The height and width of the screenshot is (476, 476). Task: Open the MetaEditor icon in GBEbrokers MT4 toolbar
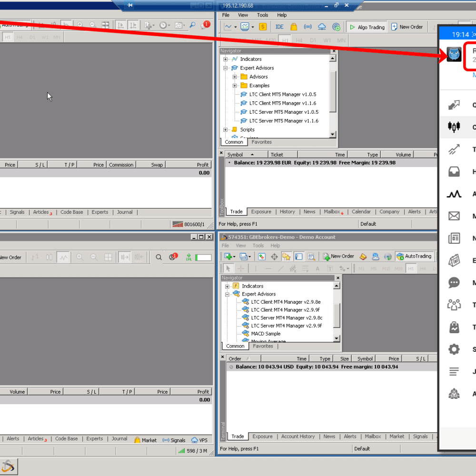click(363, 257)
